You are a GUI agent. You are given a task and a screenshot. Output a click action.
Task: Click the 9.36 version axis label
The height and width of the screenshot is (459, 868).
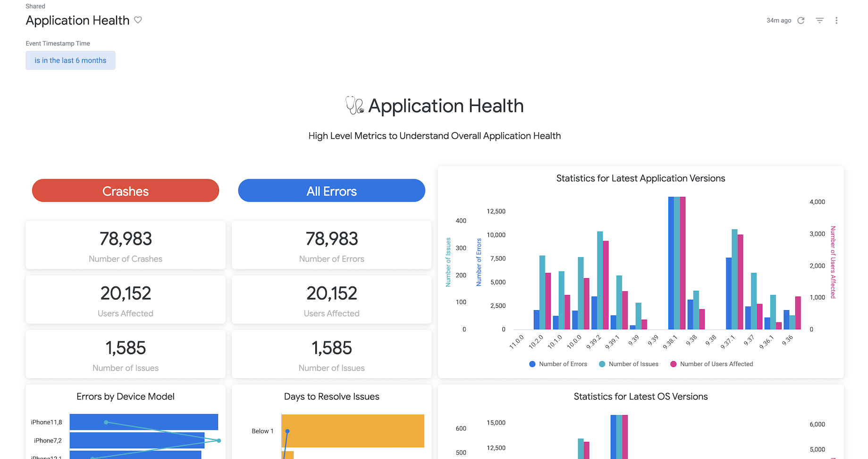(787, 340)
